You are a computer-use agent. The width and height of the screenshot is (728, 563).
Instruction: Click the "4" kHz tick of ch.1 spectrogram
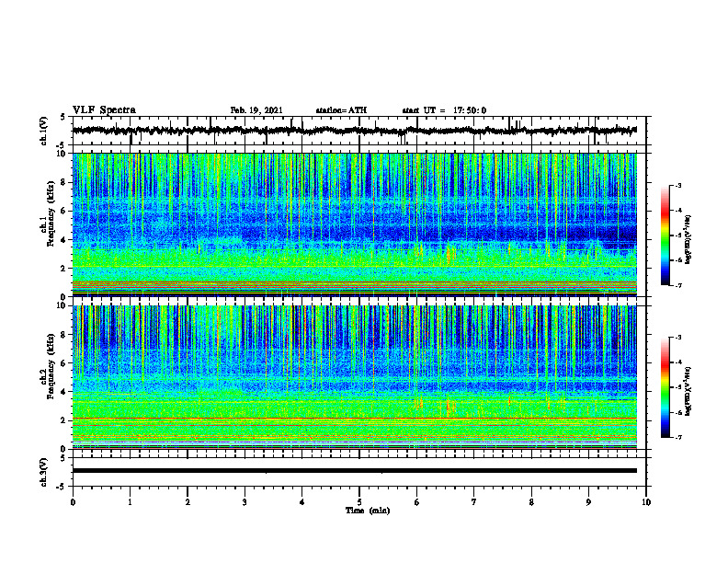click(x=64, y=240)
